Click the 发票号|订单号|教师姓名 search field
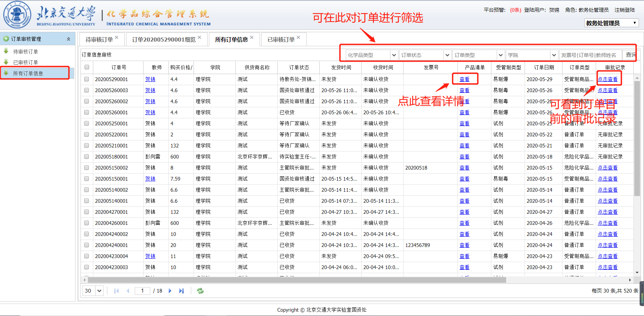 [590, 55]
